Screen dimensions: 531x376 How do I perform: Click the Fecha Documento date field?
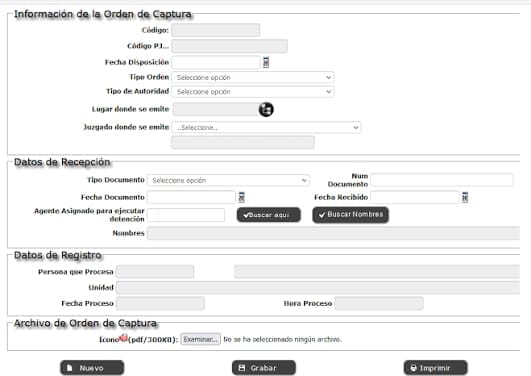coord(191,197)
